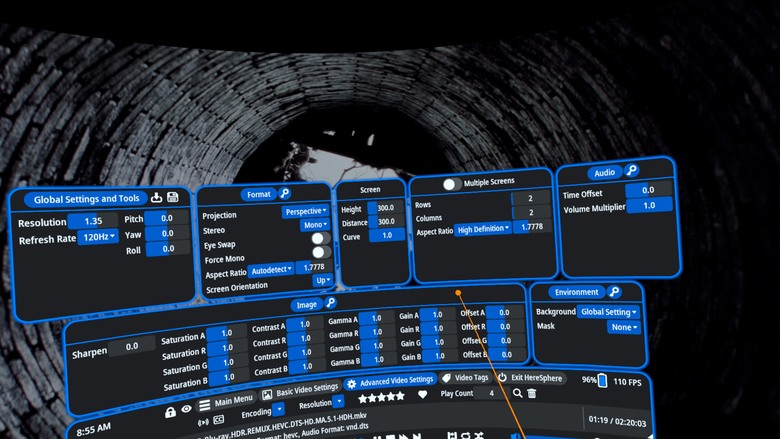Adjust the Audio Time Offset slider
Viewport: 780px width, 439px height.
648,189
